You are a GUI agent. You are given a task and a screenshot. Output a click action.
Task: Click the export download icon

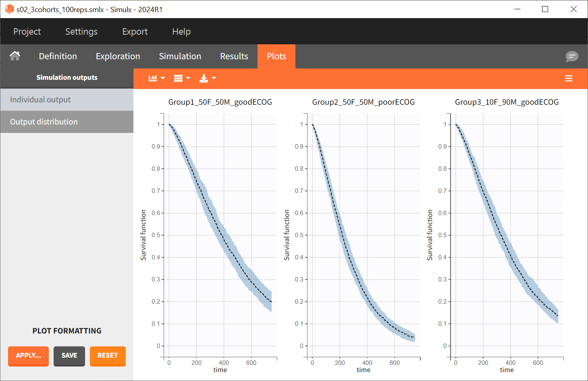[204, 78]
